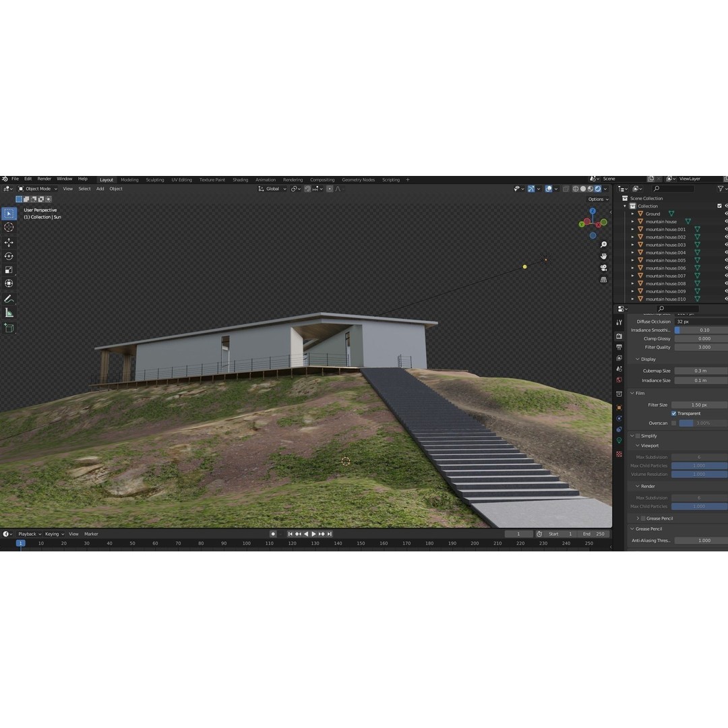
Task: Select the Add Cube tool
Action: tap(9, 328)
